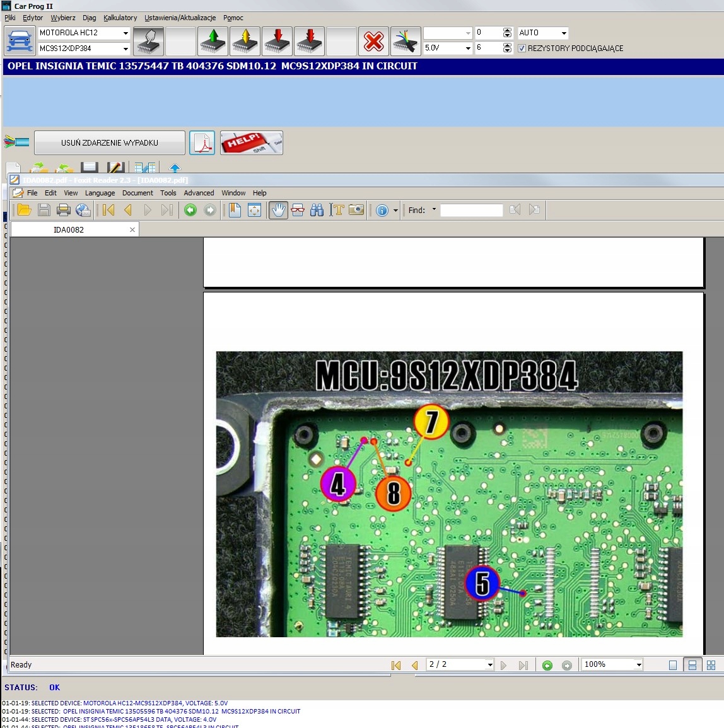The width and height of the screenshot is (724, 728).
Task: Select facing pages layout icon
Action: click(x=711, y=666)
